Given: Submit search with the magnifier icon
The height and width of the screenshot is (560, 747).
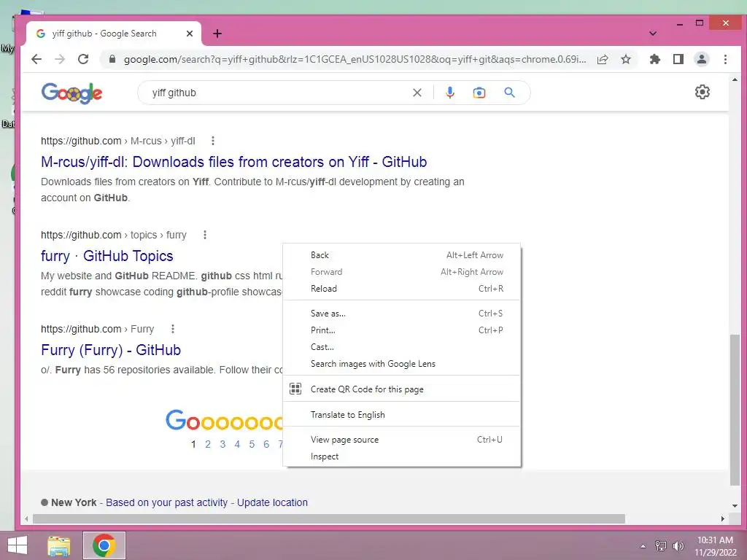Looking at the screenshot, I should click(x=509, y=93).
